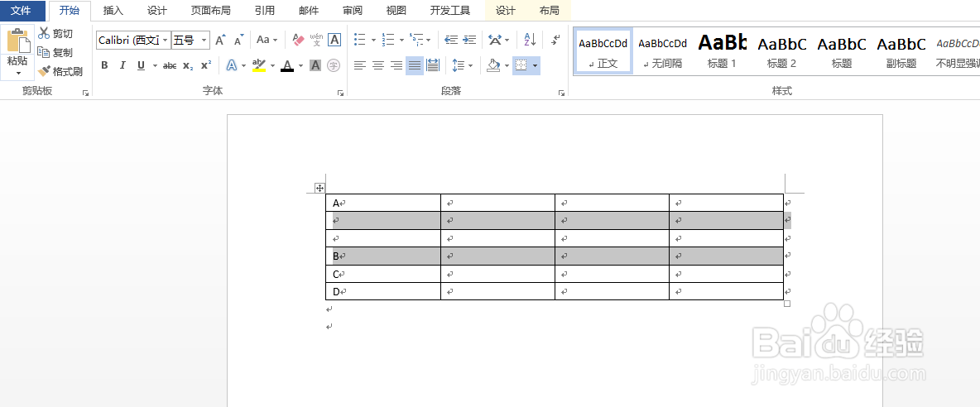Open the Paste options dropdown arrow
Screen dimensions: 980x407
click(x=19, y=73)
